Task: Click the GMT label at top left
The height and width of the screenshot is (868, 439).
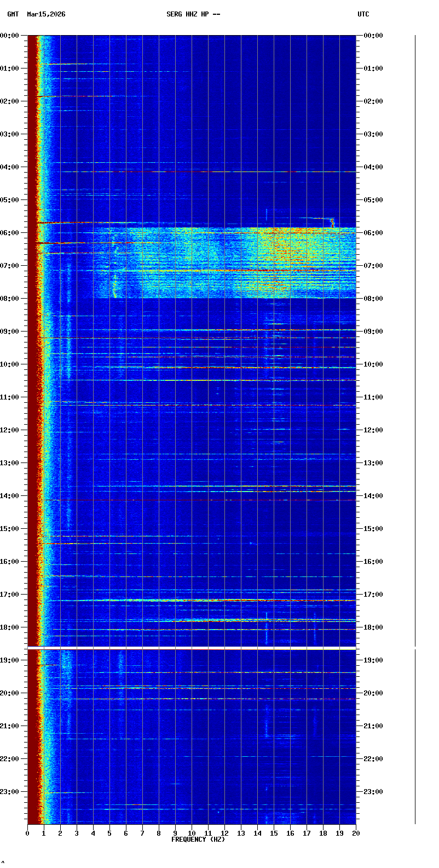Action: 13,14
